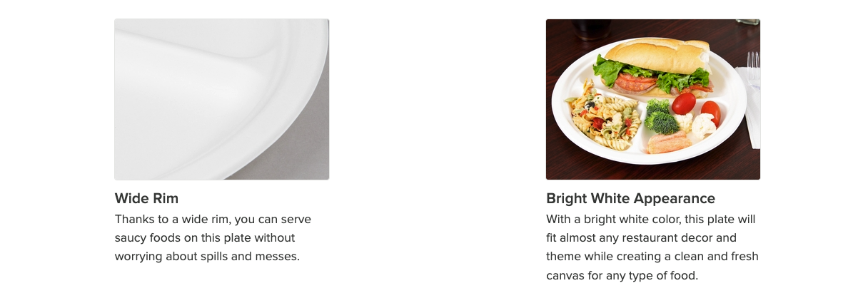868x308 pixels.
Task: Click the pasta salad in the plate photo
Action: [x=602, y=114]
